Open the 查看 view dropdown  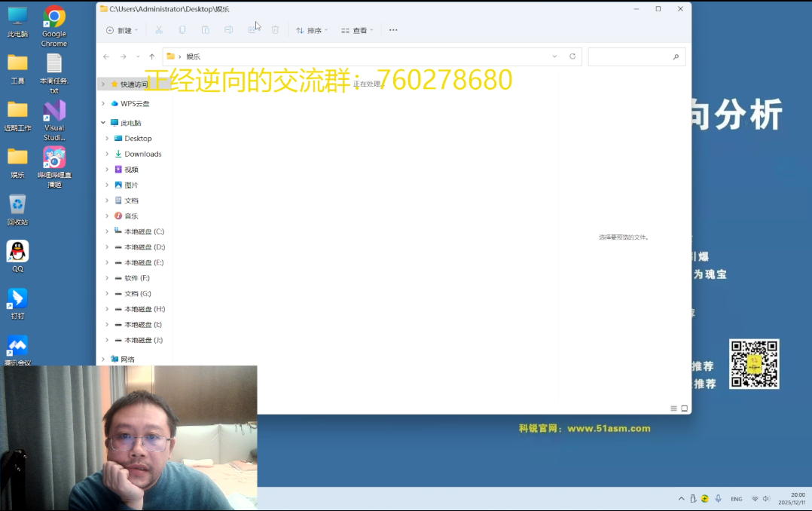click(x=357, y=30)
